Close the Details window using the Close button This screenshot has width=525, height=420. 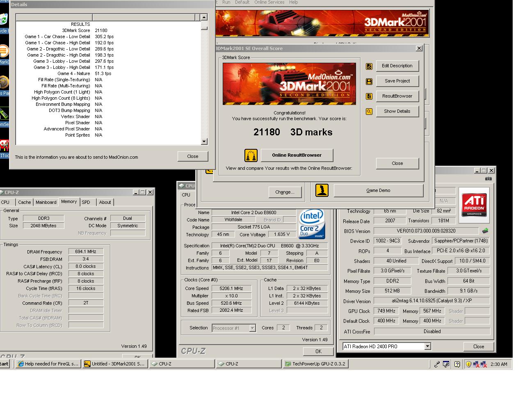[x=193, y=157]
